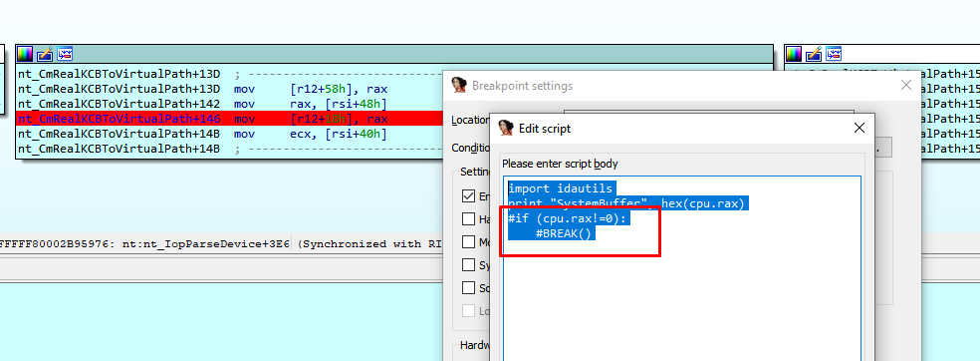The width and height of the screenshot is (980, 361).
Task: Click the 'Edit script' title bar text
Action: pyautogui.click(x=545, y=129)
